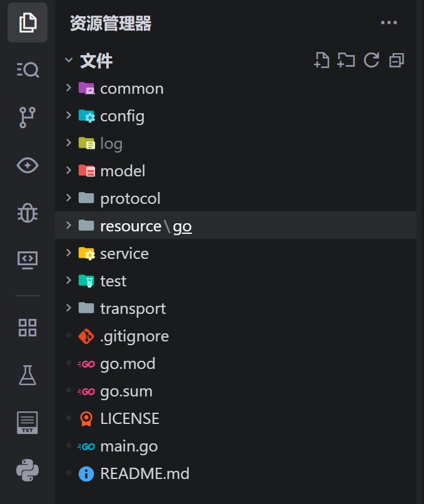Screen dimensions: 424x504
Task: Collapse all folders in explorer
Action: click(x=396, y=60)
